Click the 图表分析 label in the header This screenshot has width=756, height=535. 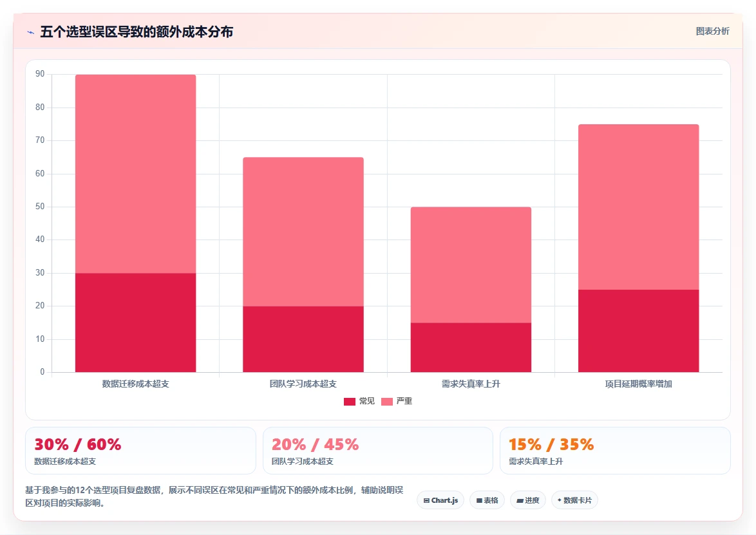pyautogui.click(x=712, y=32)
